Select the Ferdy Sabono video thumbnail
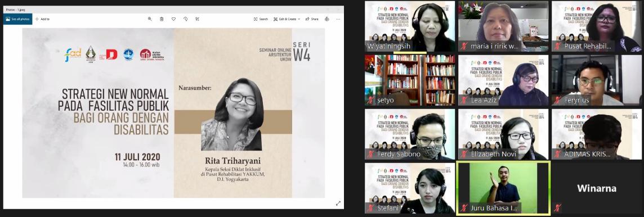This screenshot has width=644, height=217. point(410,134)
